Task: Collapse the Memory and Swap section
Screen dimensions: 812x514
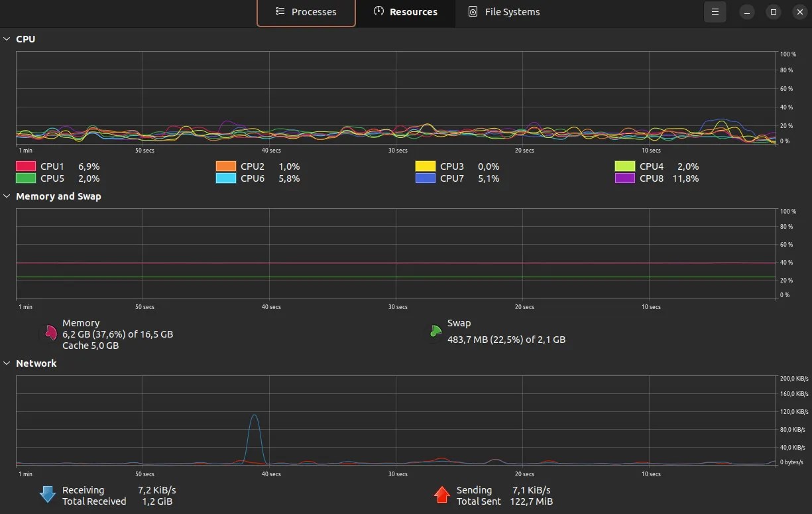Action: coord(7,196)
